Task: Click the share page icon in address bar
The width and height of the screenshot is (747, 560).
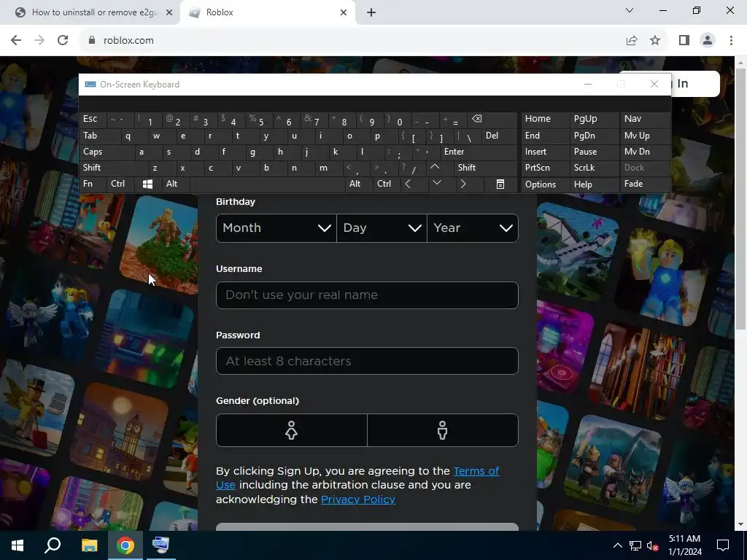Action: (632, 41)
